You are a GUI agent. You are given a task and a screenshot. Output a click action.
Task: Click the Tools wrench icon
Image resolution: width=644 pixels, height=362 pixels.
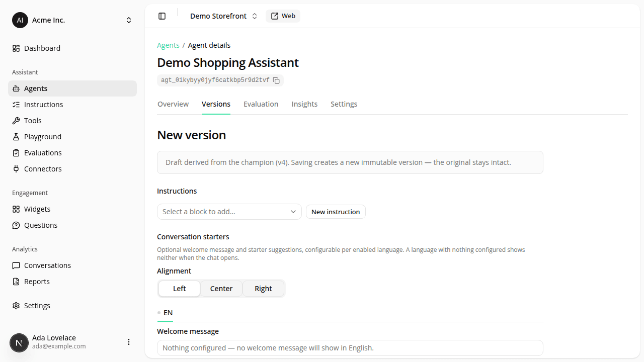(16, 121)
